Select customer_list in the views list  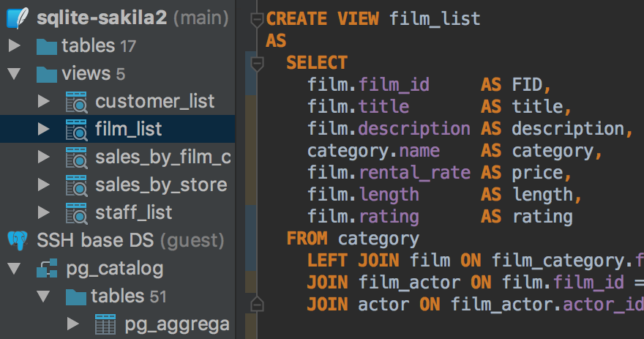[118, 101]
